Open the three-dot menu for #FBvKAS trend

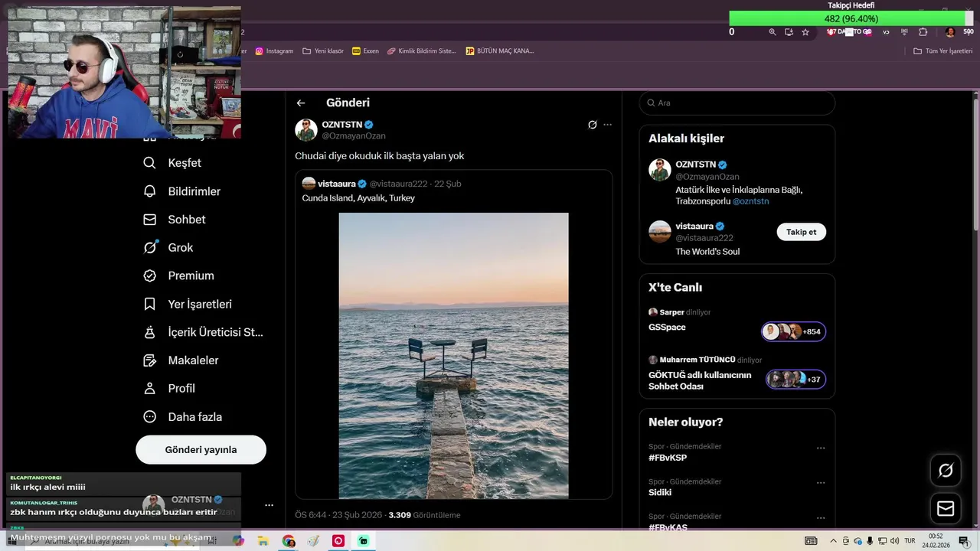point(821,519)
